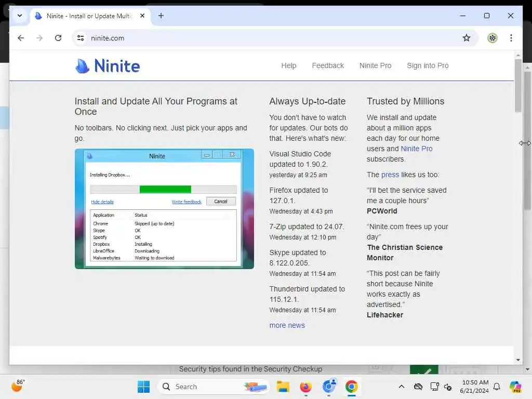Screen dimensions: 532x399
Task: Click the forward navigation arrow
Action: pyautogui.click(x=39, y=38)
